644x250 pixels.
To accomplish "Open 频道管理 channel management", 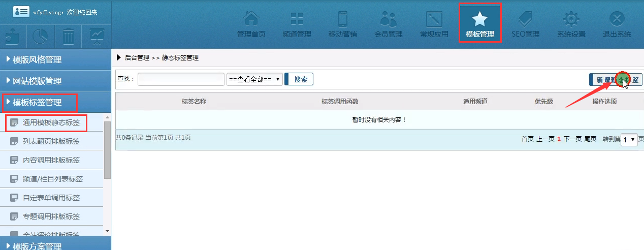I will 297,24.
